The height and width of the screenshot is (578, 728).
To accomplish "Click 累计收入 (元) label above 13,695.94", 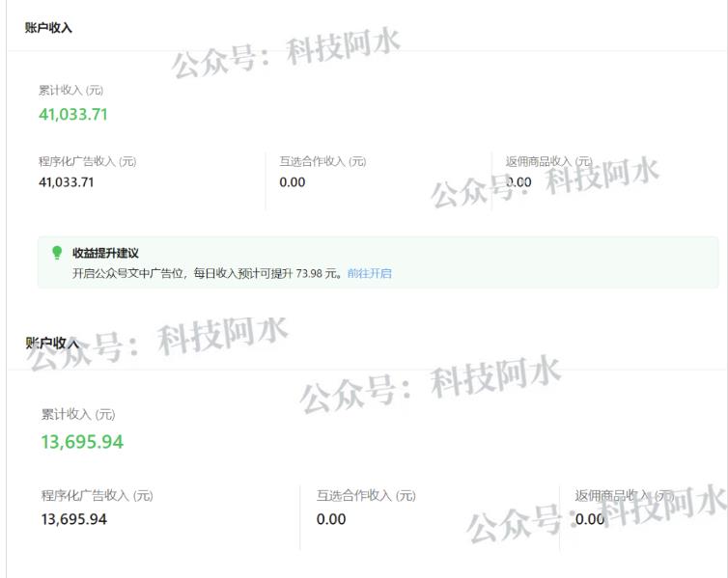I will [x=77, y=415].
